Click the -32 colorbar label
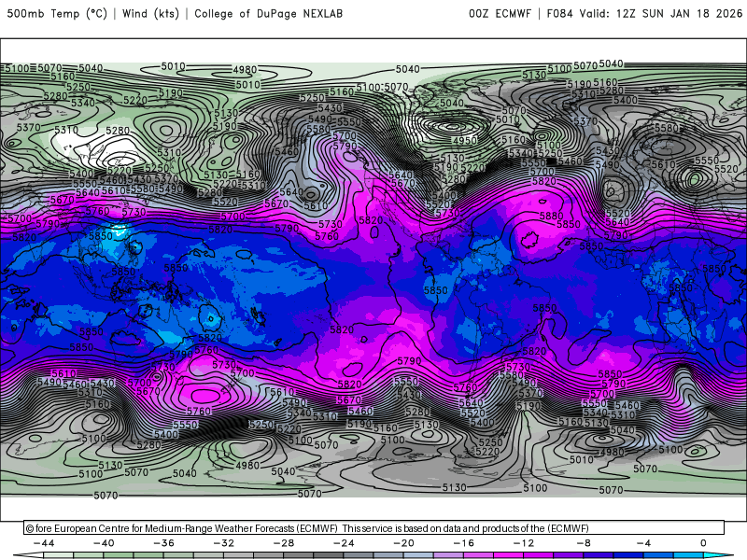This screenshot has height=560, width=747. 224,543
